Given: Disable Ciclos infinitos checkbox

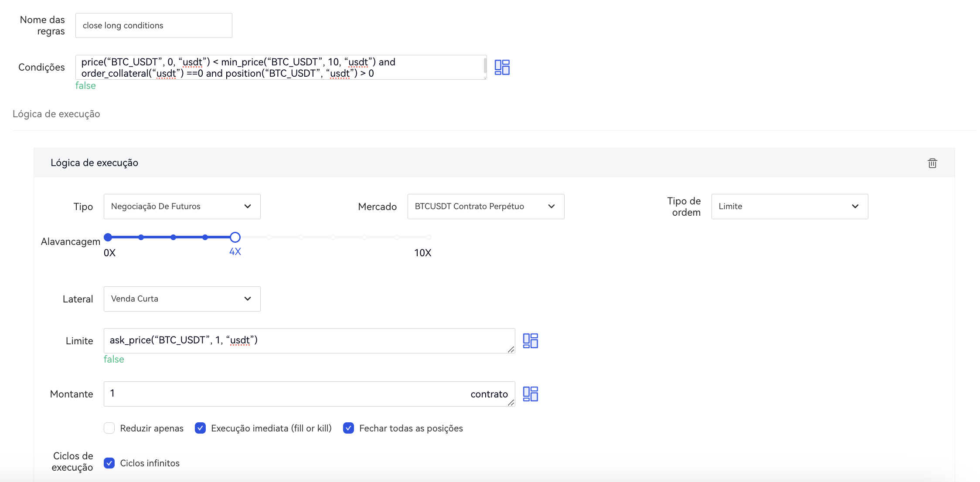Looking at the screenshot, I should 109,463.
